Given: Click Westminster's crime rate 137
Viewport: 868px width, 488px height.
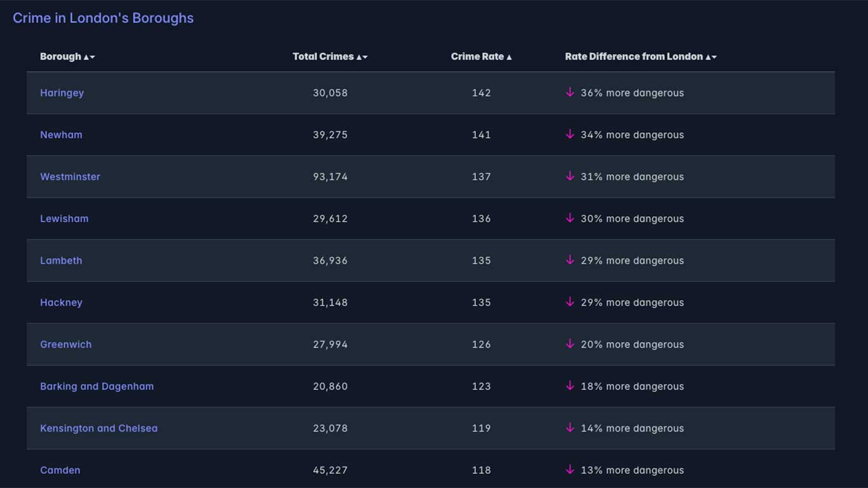Looking at the screenshot, I should pos(481,177).
